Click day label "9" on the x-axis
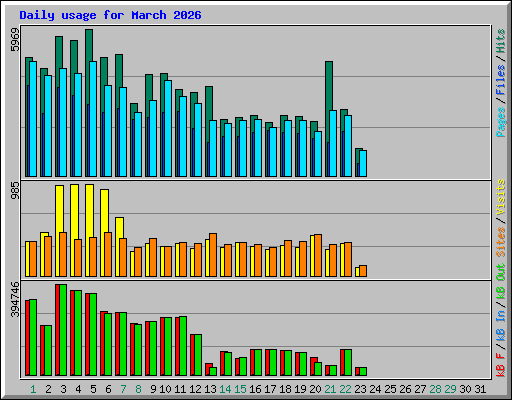 point(153,389)
